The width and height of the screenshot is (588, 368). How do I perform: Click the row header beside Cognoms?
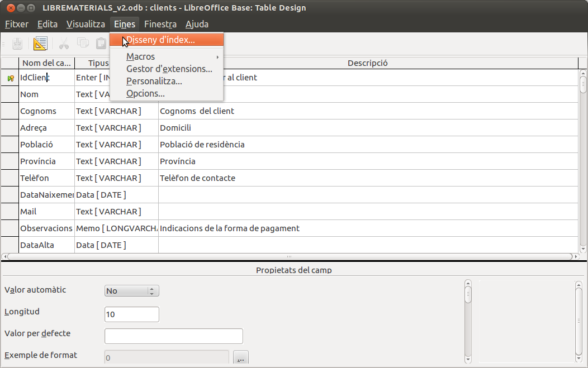click(10, 111)
